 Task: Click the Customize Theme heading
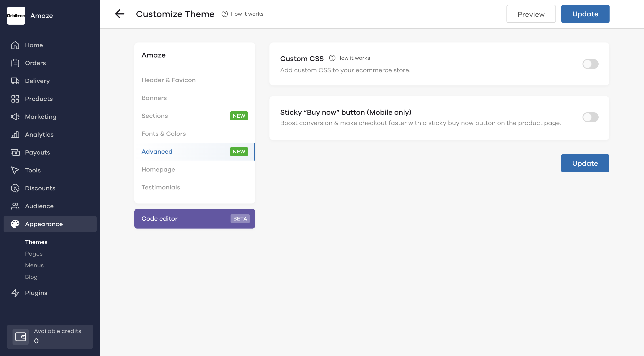click(175, 14)
